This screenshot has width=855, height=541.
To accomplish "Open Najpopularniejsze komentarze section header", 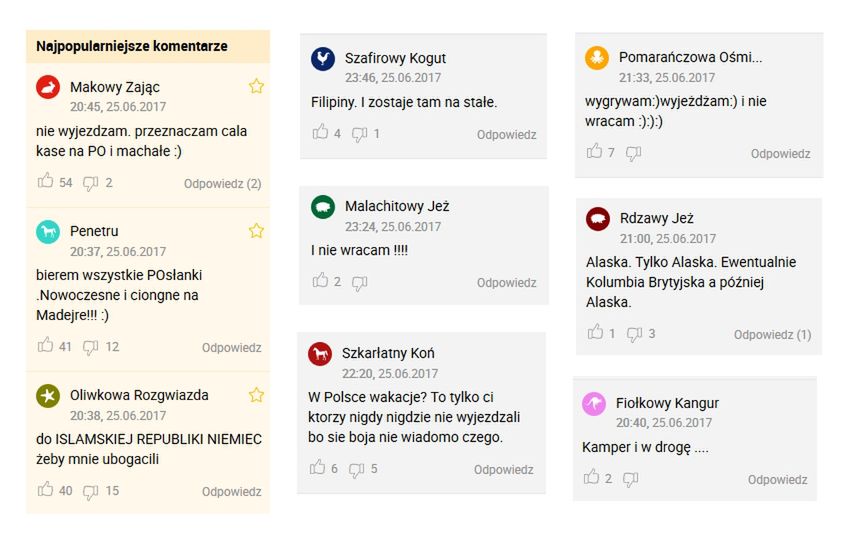I will [x=132, y=46].
